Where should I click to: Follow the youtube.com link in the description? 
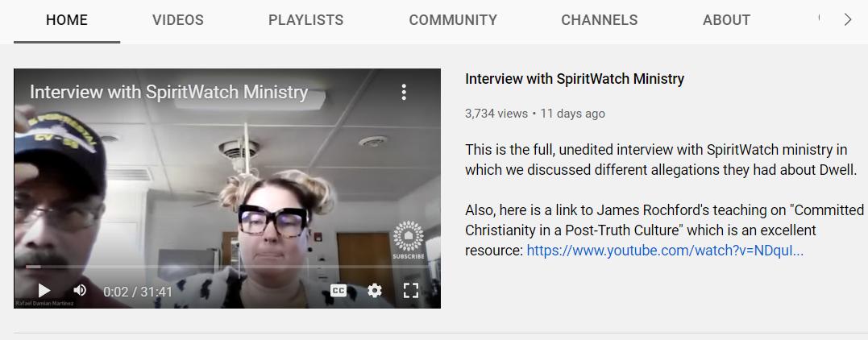pyautogui.click(x=665, y=251)
